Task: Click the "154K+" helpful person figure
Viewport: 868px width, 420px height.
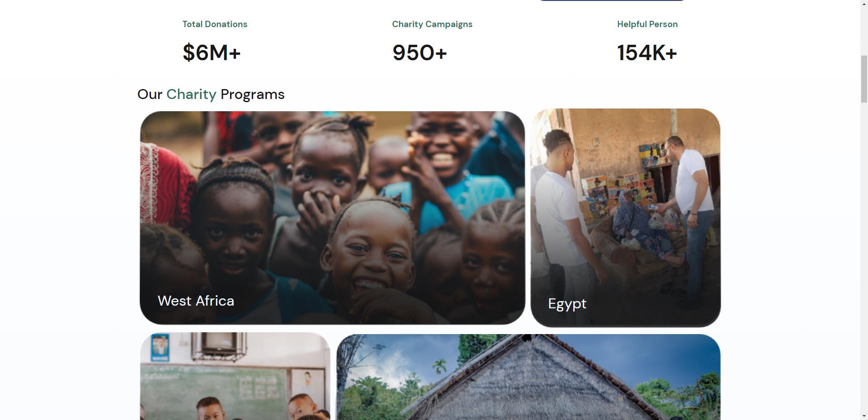Action: point(647,53)
